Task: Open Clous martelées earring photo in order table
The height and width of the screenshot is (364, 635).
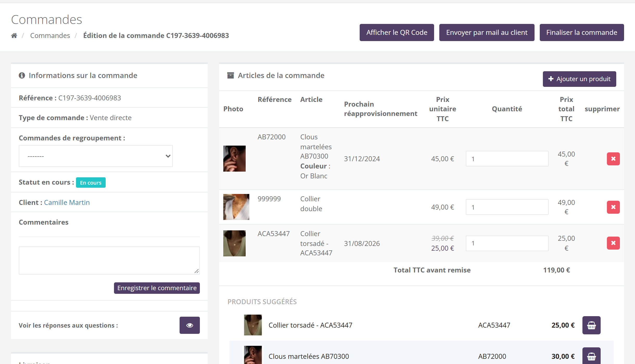Action: (234, 159)
